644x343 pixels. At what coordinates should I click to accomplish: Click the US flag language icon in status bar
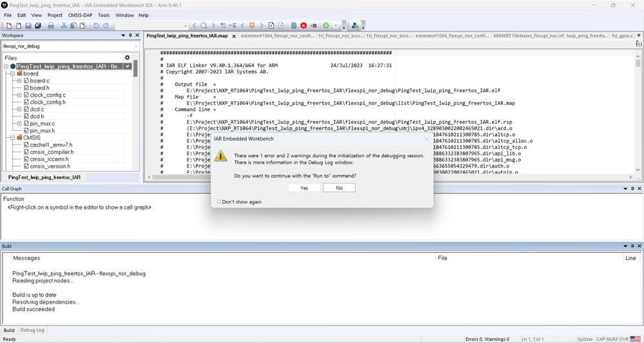click(636, 339)
